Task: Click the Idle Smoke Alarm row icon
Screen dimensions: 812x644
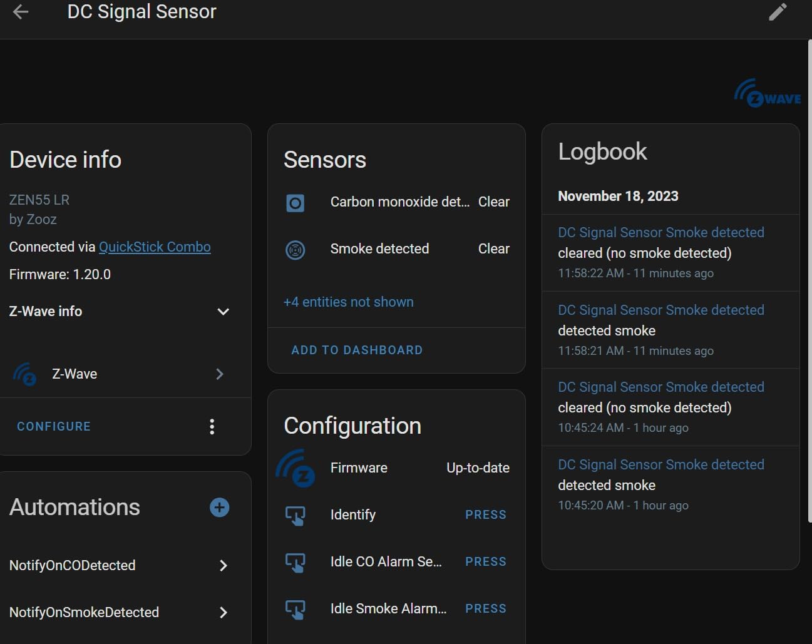Action: [295, 609]
